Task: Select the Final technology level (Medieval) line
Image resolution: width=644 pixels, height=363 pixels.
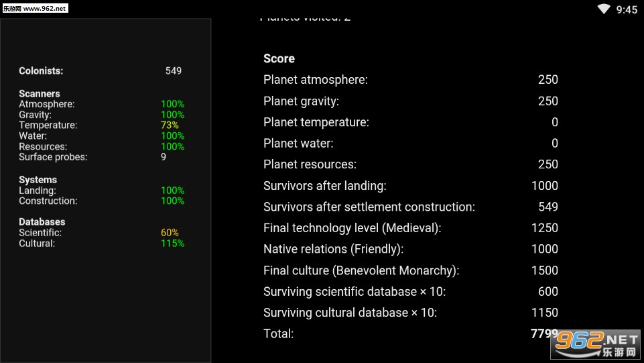Action: tap(410, 228)
